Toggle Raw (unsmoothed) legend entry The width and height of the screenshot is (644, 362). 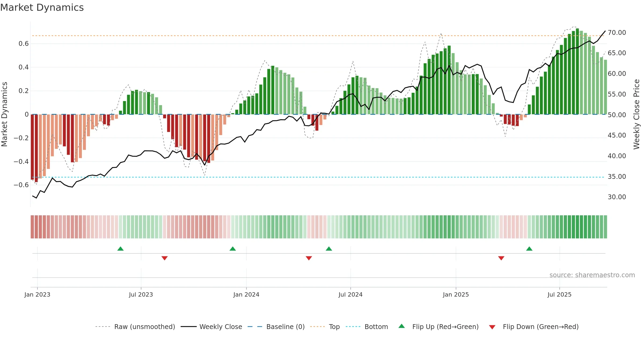135,327
